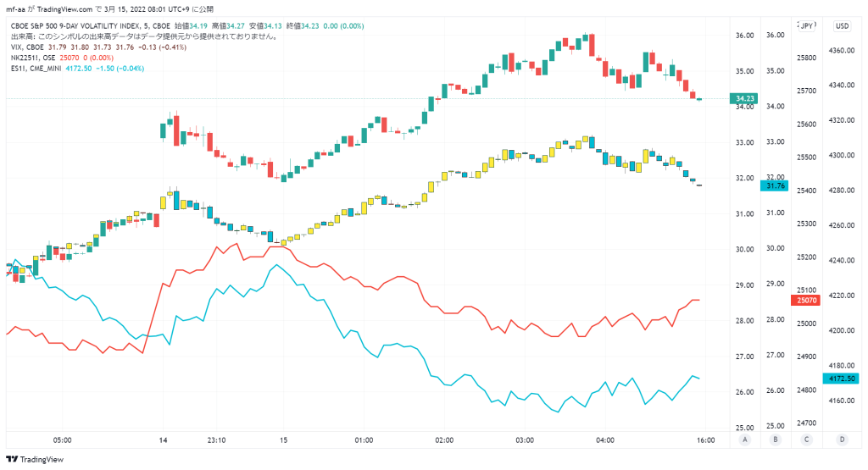The width and height of the screenshot is (868, 470).
Task: Click the 04:00 time axis label
Action: (605, 440)
